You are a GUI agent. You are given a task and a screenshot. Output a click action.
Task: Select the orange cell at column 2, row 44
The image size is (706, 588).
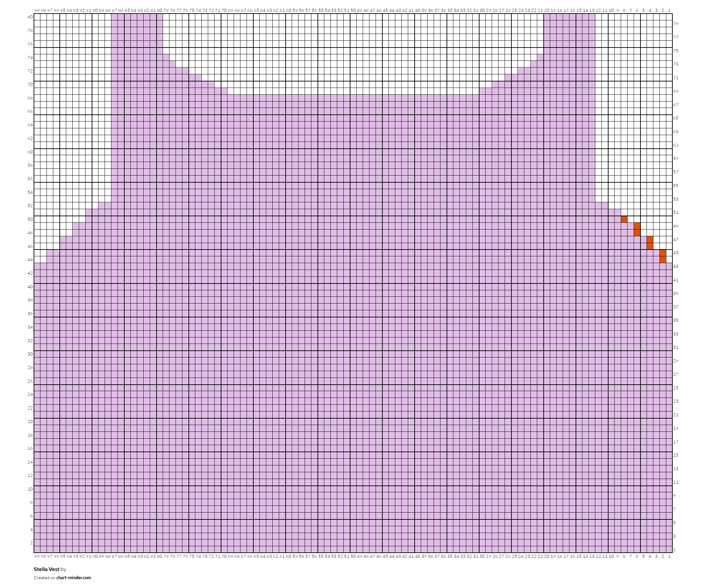(x=663, y=260)
